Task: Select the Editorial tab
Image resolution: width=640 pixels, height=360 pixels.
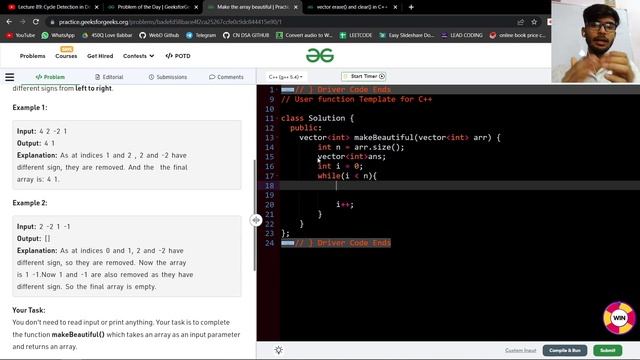Action: pyautogui.click(x=109, y=77)
